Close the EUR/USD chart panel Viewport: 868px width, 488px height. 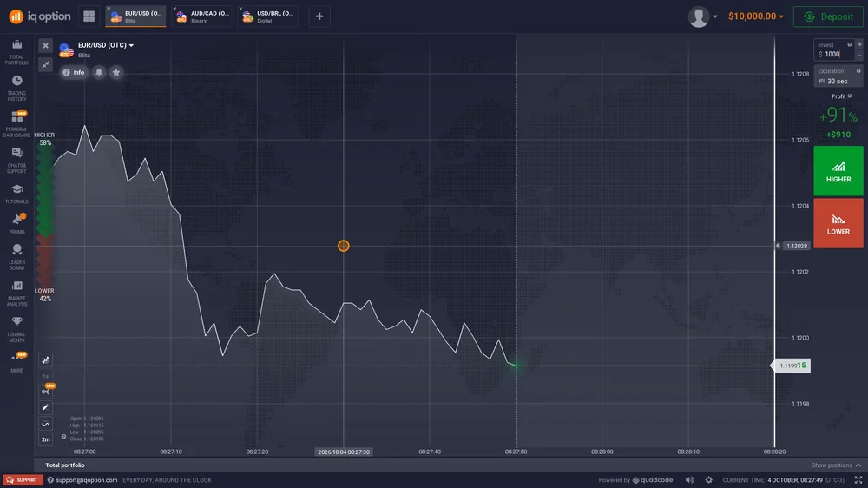click(x=45, y=45)
